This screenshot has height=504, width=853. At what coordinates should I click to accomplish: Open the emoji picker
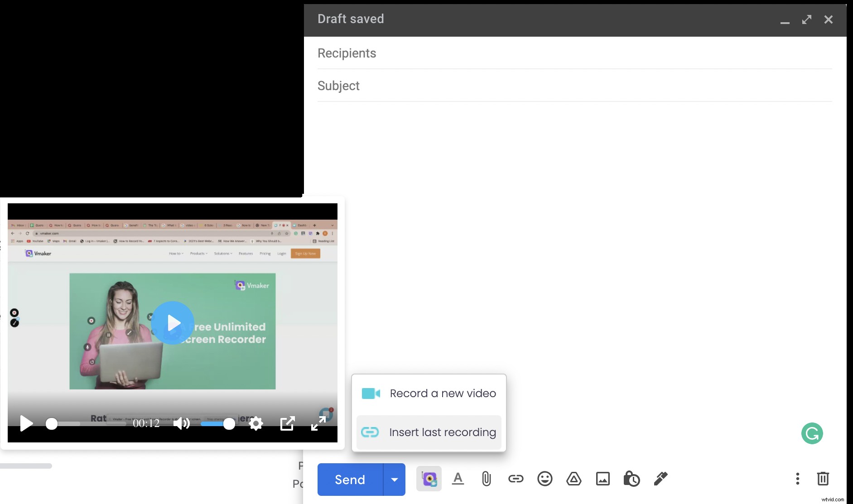pos(545,479)
